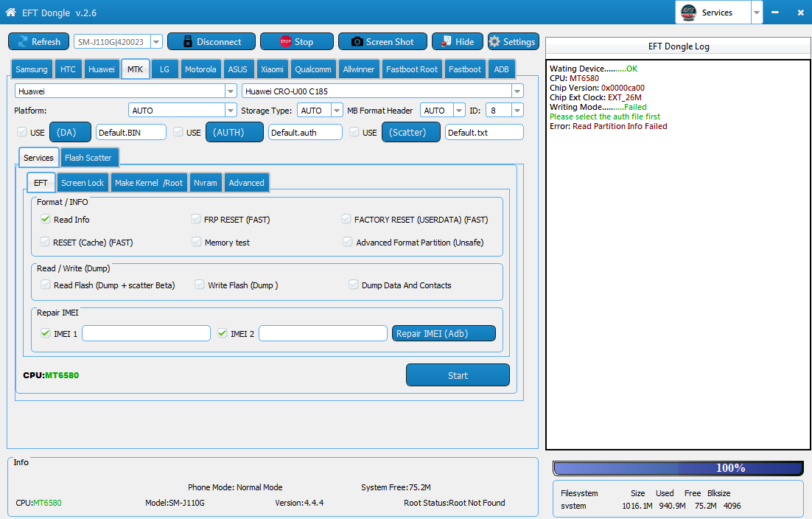This screenshot has width=812, height=519.
Task: Enable Write Flash (Dump) checkbox
Action: coord(200,285)
